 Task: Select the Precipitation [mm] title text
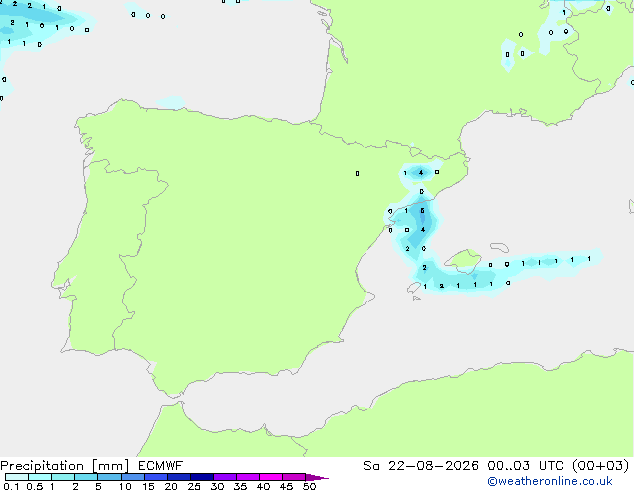(x=64, y=466)
